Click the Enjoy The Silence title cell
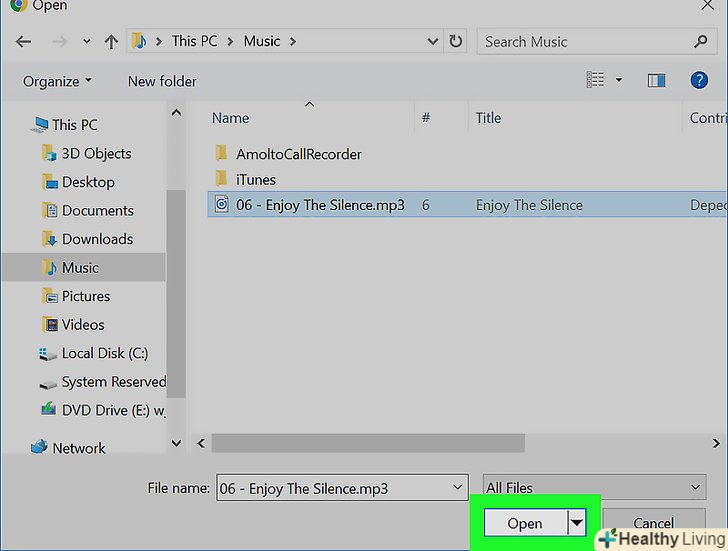Viewport: 728px width, 551px height. pos(529,205)
